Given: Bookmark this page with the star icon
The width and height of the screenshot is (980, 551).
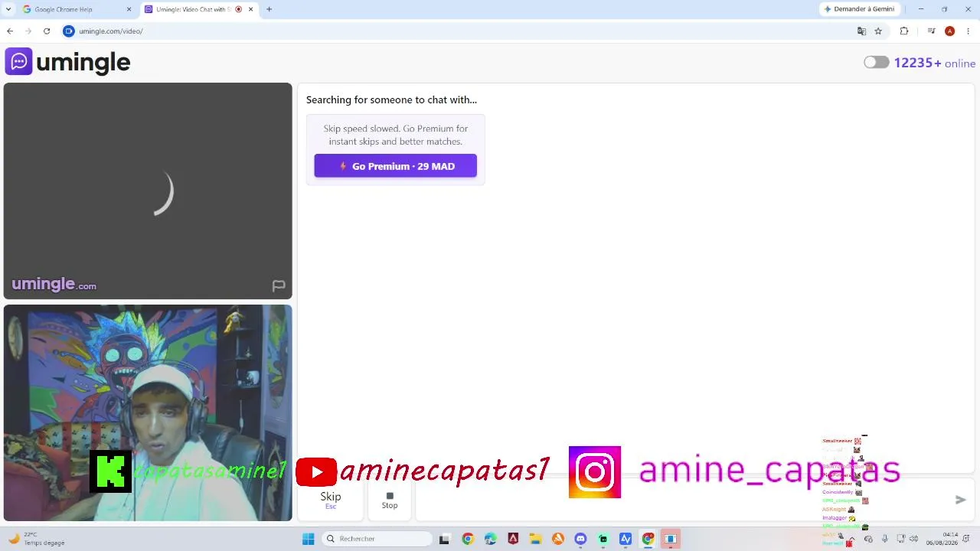Looking at the screenshot, I should [878, 31].
